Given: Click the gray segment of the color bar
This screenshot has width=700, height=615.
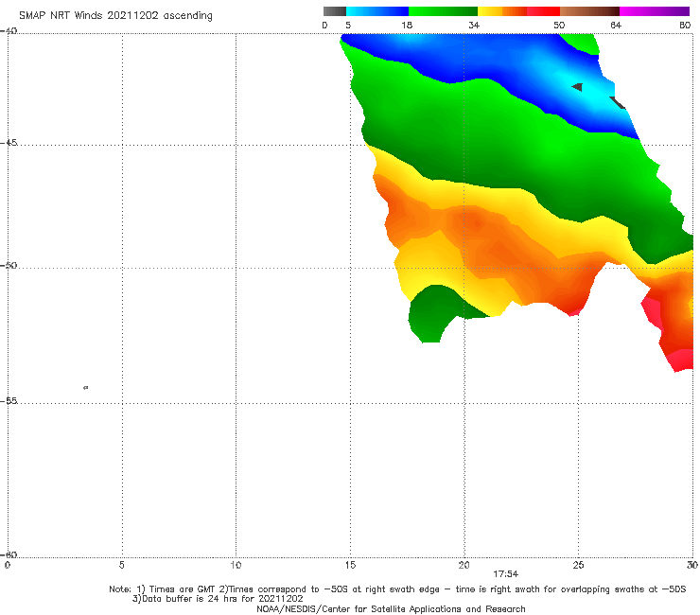Looking at the screenshot, I should (x=335, y=11).
